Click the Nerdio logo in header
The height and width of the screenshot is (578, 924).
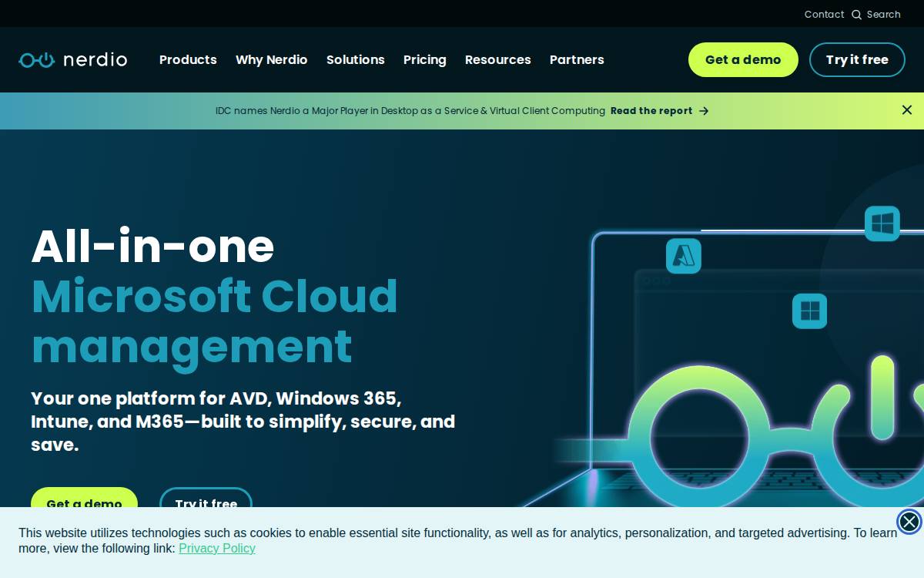tap(73, 59)
